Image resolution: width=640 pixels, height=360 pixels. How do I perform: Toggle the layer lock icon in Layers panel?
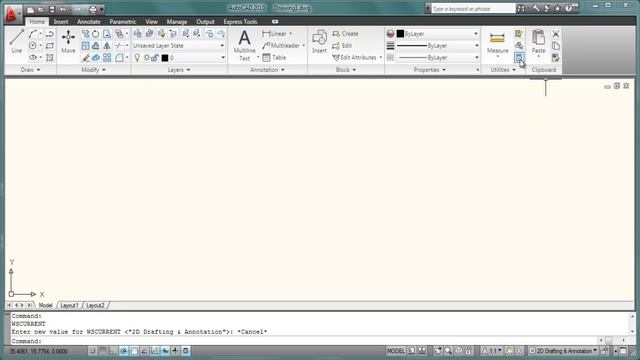155,58
